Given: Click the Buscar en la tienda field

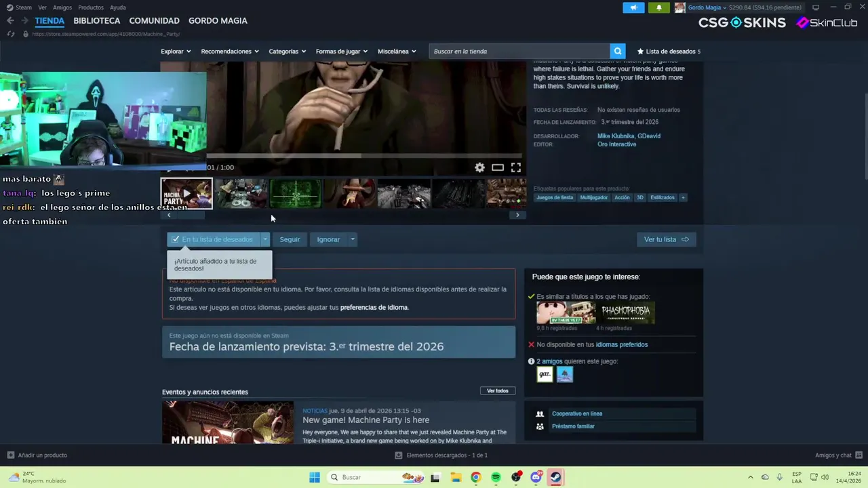Looking at the screenshot, I should (x=519, y=52).
